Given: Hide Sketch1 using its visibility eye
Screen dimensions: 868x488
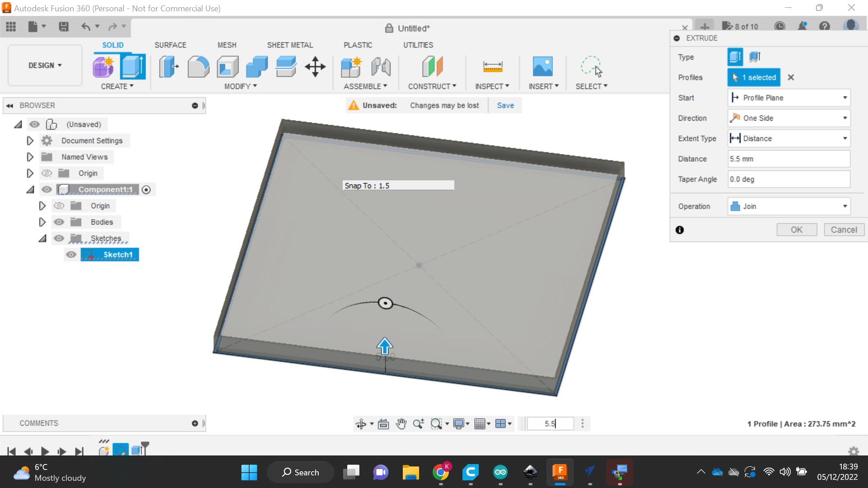Looking at the screenshot, I should pyautogui.click(x=71, y=254).
